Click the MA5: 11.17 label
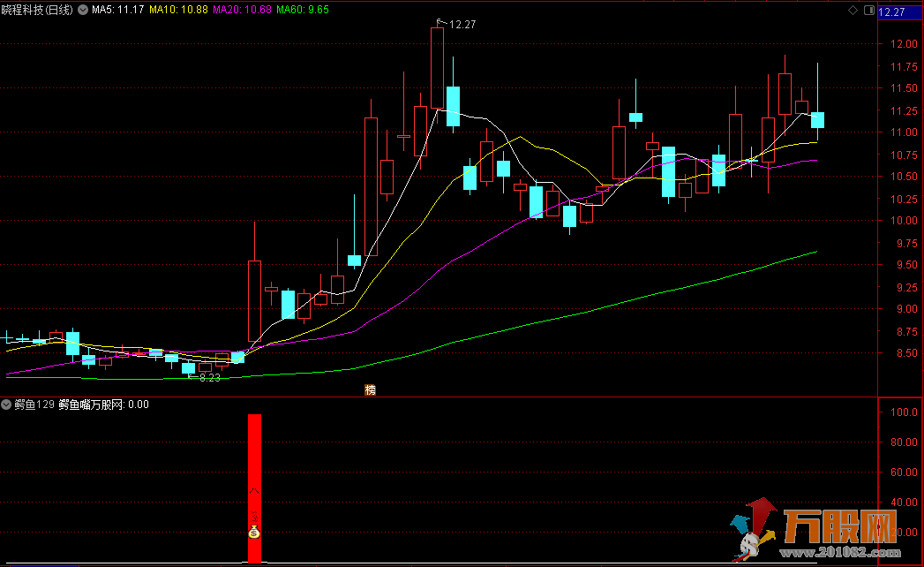This screenshot has width=924, height=567. click(x=118, y=10)
